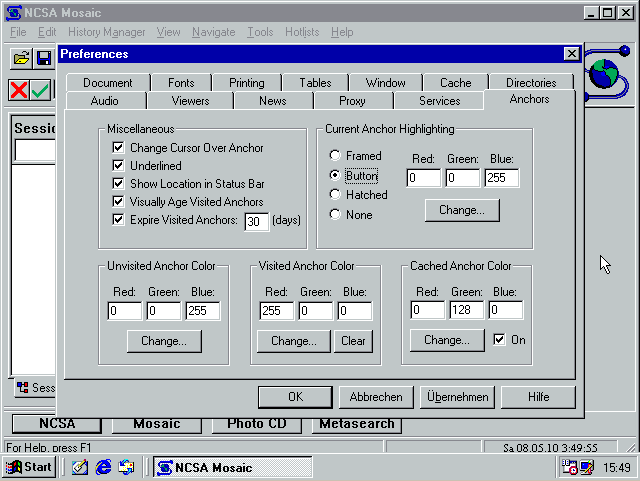The image size is (640, 481).
Task: Click the Expire Visited Anchors days field
Action: tap(257, 222)
